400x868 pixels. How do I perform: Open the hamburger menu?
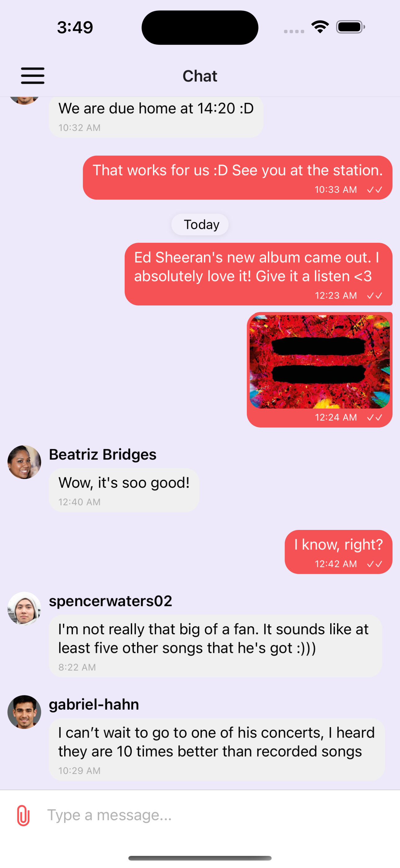(33, 75)
